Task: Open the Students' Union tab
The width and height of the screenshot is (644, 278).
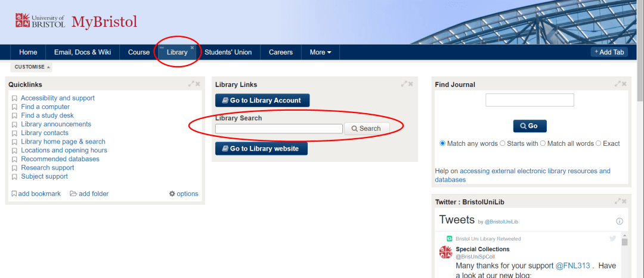Action: click(x=228, y=52)
